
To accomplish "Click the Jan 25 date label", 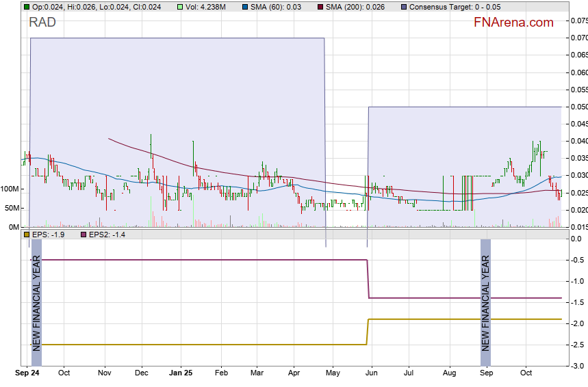I will click(x=181, y=373).
